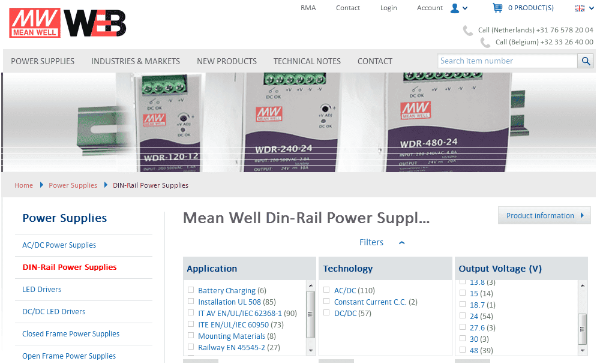Select the 15 V output voltage checkbox
The height and width of the screenshot is (364, 597).
[x=463, y=293]
